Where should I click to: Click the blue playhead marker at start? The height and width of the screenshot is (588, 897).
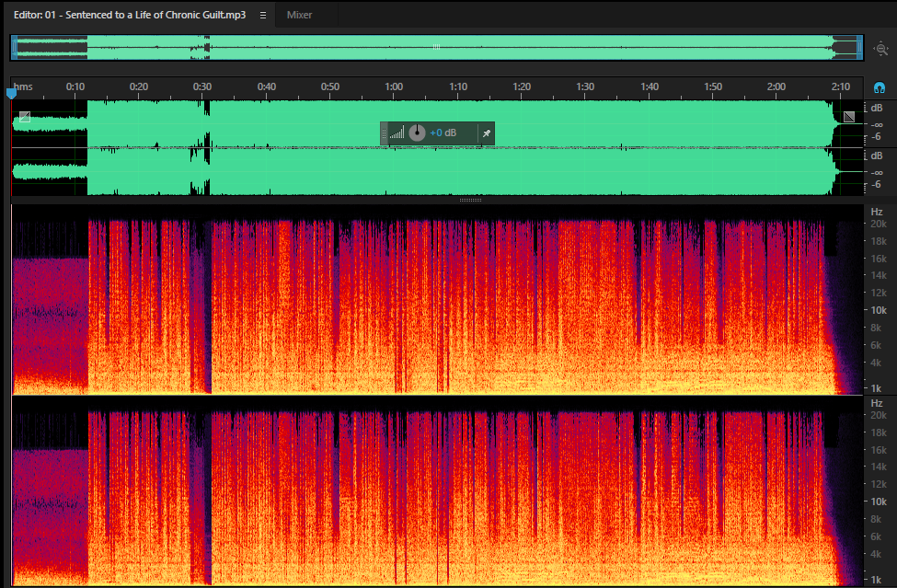coord(11,93)
